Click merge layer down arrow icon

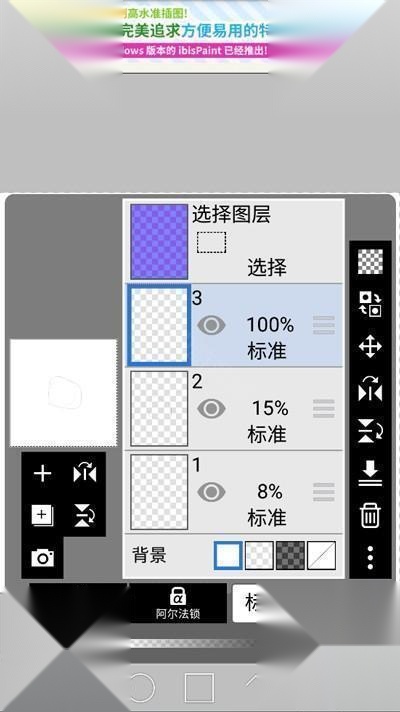(x=370, y=474)
